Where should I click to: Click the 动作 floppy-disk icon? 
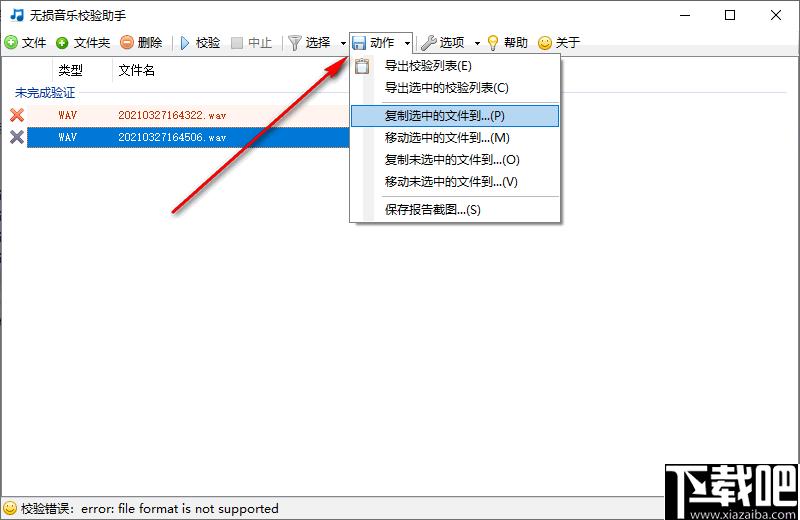(x=359, y=43)
